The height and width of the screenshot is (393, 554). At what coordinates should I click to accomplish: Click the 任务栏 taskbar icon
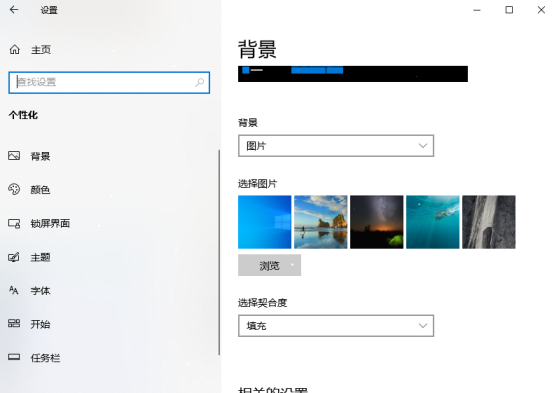click(14, 357)
